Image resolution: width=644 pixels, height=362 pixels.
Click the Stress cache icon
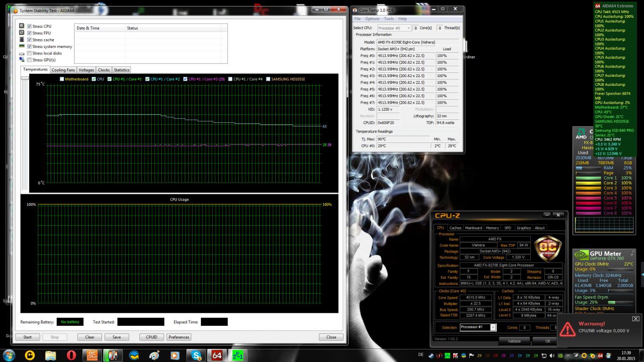[22, 40]
